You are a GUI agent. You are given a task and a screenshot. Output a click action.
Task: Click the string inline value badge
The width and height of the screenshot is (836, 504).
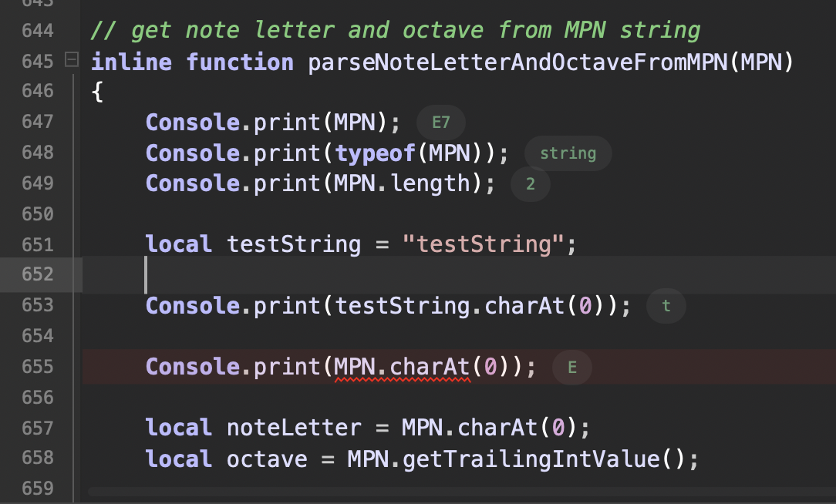click(568, 153)
